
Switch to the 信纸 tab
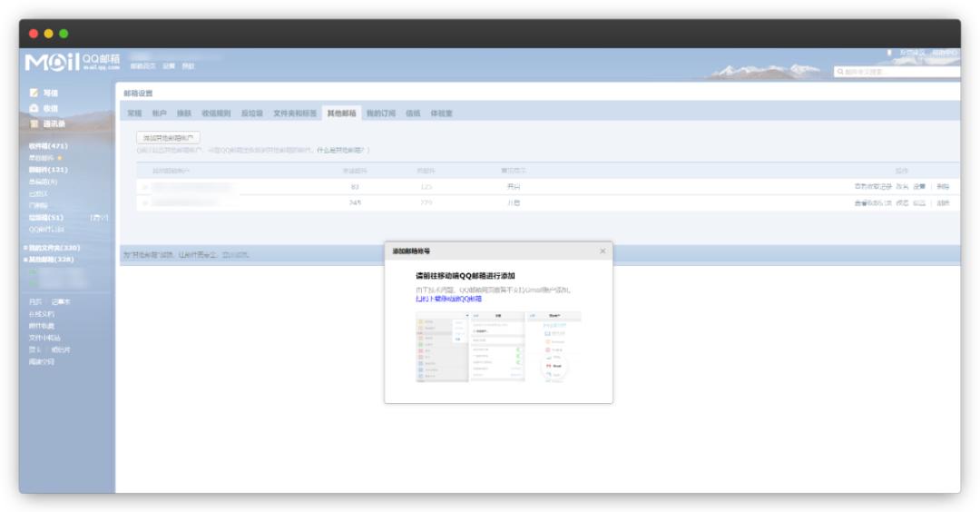[413, 113]
